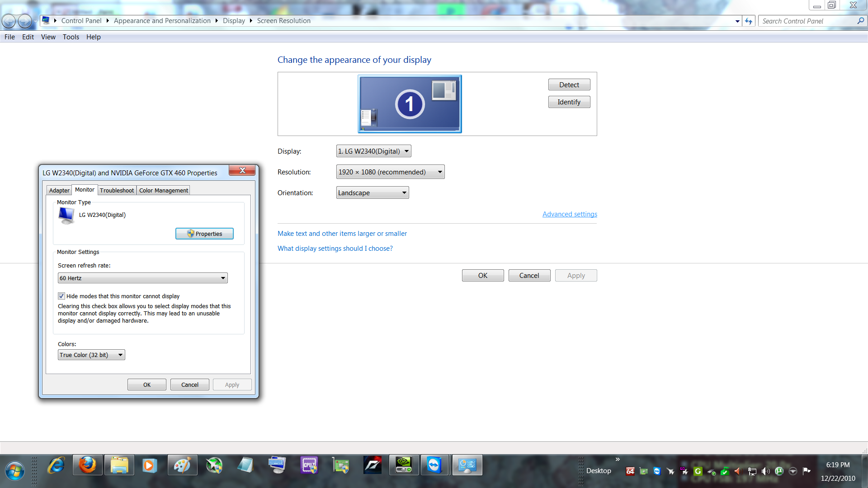Open the network connection tray icon
This screenshot has width=868, height=488.
pyautogui.click(x=752, y=471)
